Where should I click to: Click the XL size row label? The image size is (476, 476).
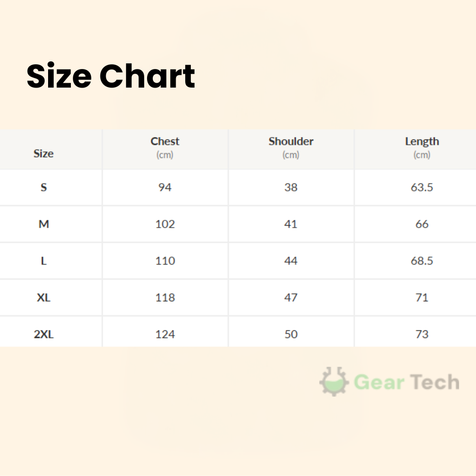(44, 297)
